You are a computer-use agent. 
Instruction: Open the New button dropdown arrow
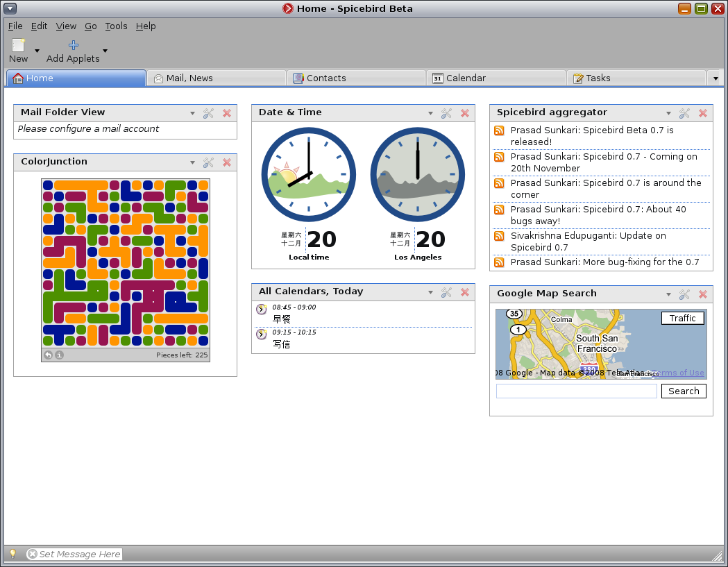(x=37, y=51)
